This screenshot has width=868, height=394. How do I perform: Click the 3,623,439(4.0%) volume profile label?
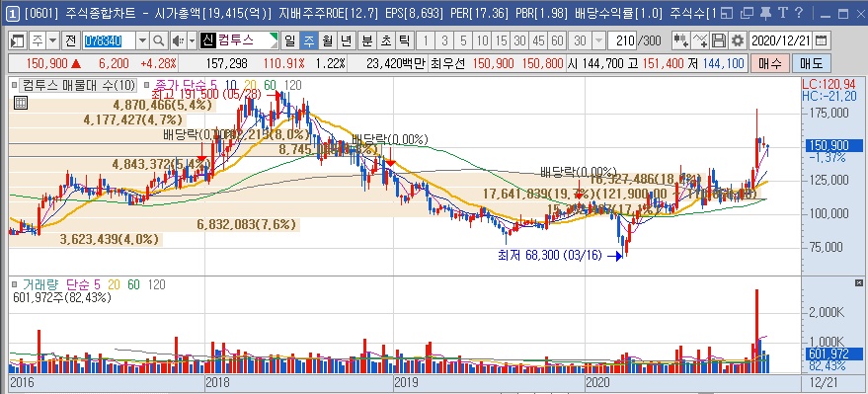[109, 240]
